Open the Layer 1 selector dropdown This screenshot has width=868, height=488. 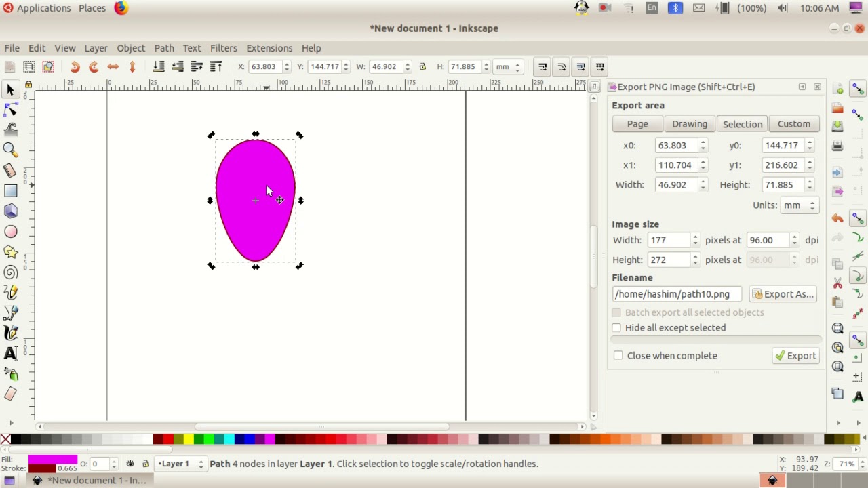click(x=180, y=464)
